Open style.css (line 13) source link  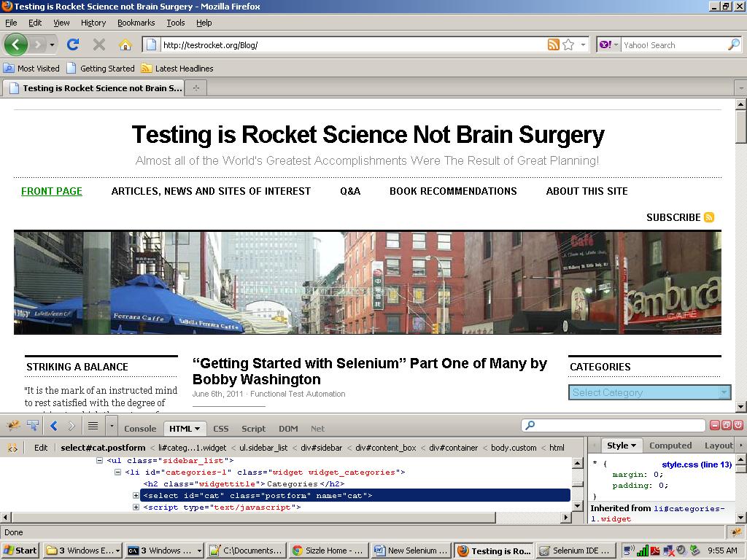(x=697, y=464)
